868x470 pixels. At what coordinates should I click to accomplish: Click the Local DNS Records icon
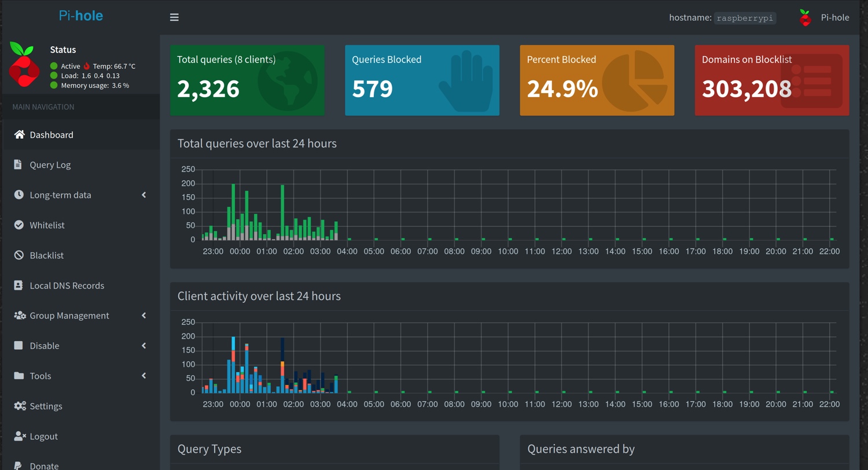19,286
